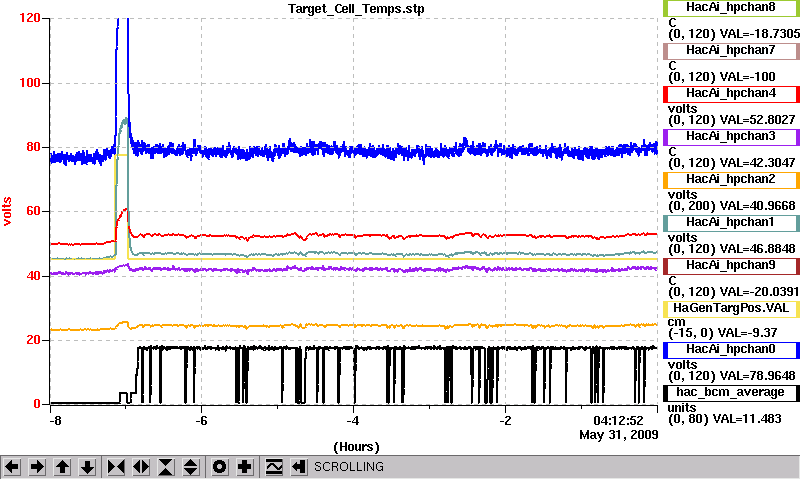Select the hac_bcm_average curve legend
Image resolution: width=800 pixels, height=479 pixels.
coord(731,392)
